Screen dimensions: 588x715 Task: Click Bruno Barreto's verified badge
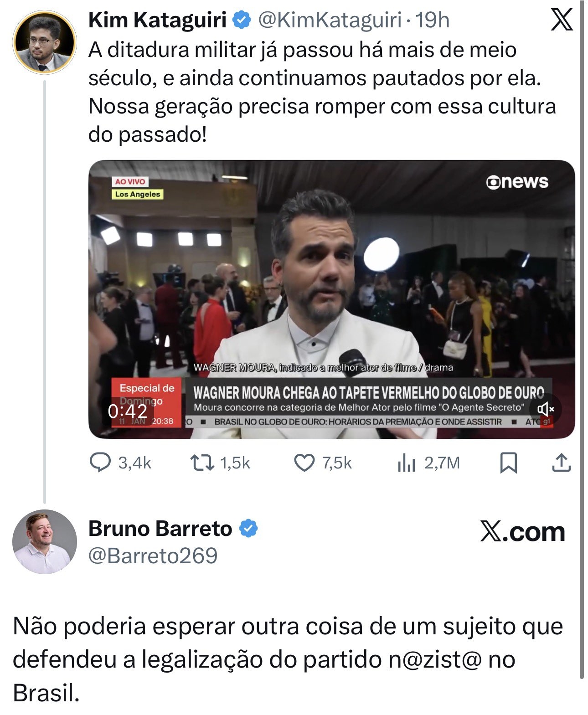tap(249, 529)
